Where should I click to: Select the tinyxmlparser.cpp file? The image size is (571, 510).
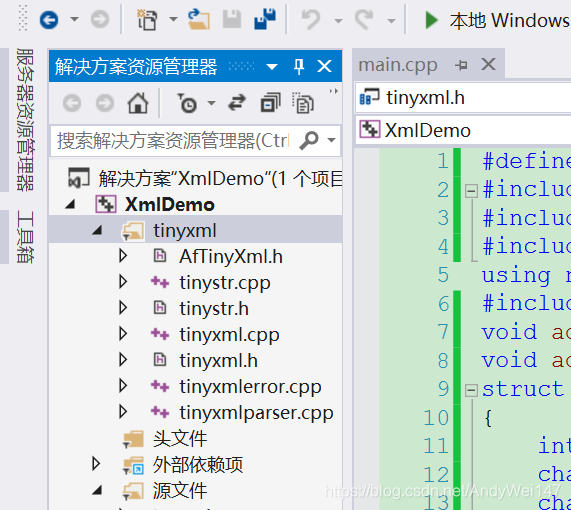(x=256, y=413)
